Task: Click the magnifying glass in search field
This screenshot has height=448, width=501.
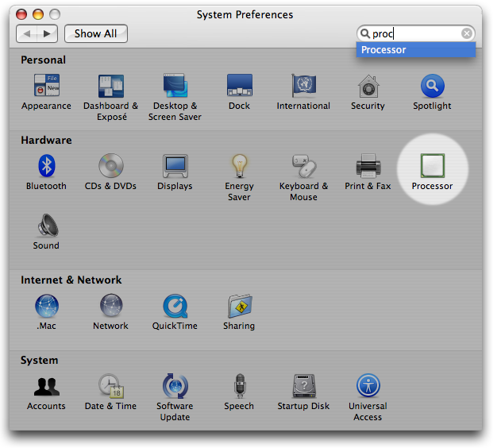Action: point(364,33)
